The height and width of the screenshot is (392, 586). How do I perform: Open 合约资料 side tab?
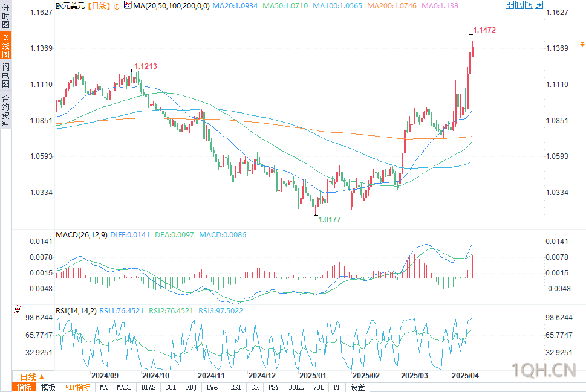point(5,111)
